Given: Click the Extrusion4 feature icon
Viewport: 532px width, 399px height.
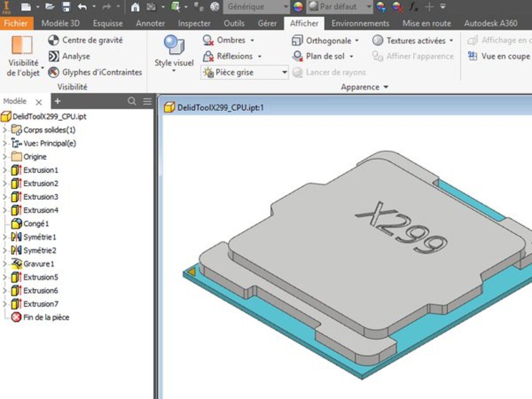Looking at the screenshot, I should point(16,210).
